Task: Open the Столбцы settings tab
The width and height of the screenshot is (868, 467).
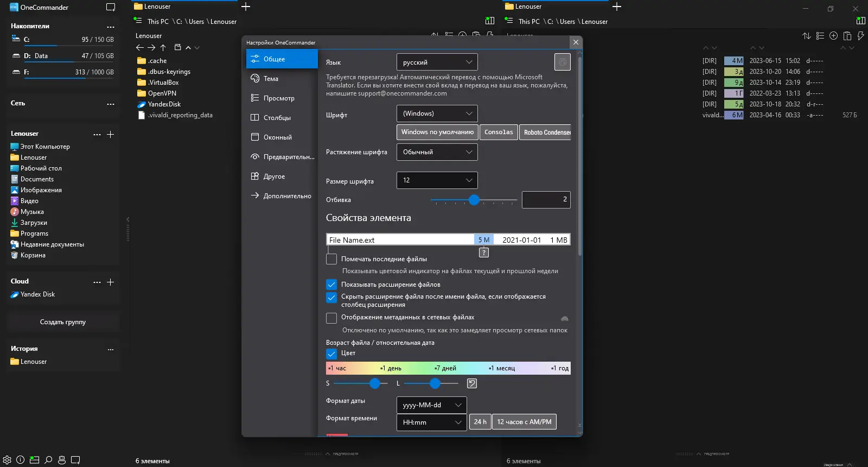Action: point(282,118)
